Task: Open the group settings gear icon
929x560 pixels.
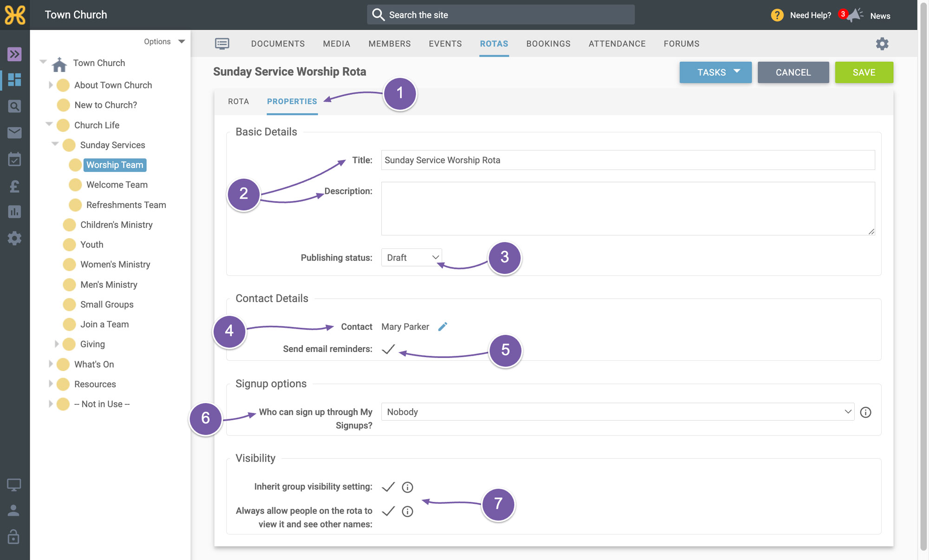Action: (x=882, y=44)
